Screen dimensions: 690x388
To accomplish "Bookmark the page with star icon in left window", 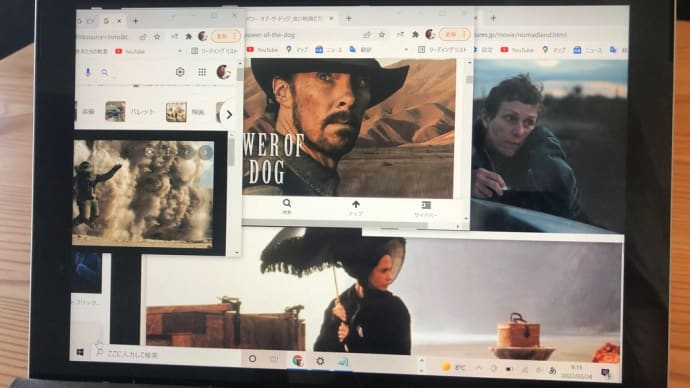I will 157,37.
